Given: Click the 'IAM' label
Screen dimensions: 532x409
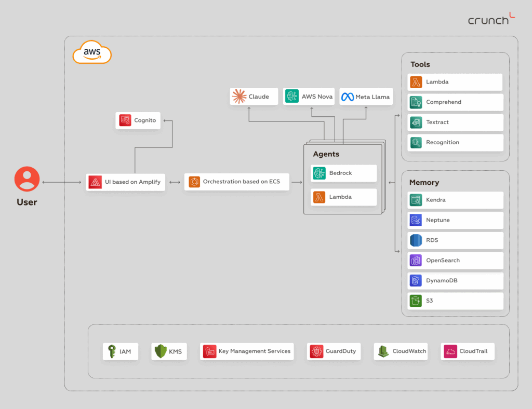Looking at the screenshot, I should click(125, 352).
